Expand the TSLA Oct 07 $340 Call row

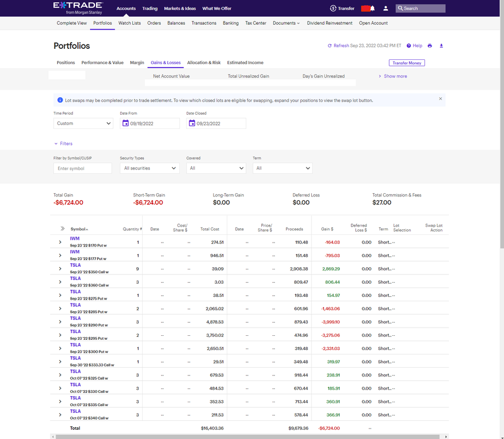(60, 415)
